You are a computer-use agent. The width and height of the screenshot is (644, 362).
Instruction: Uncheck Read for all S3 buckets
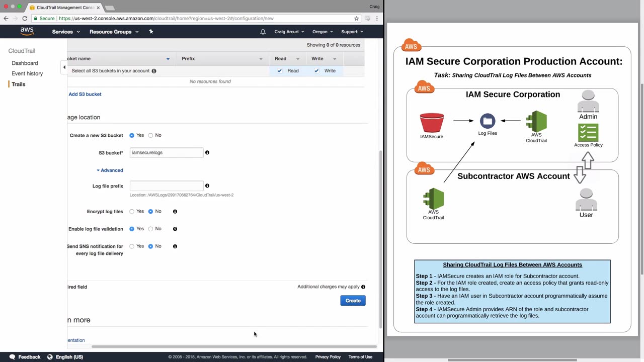pyautogui.click(x=280, y=71)
